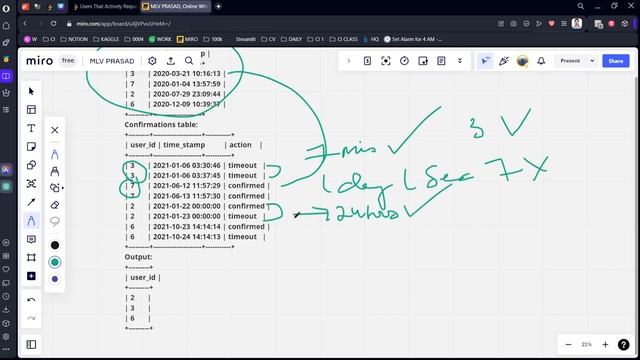Zoom in with the plus button
The width and height of the screenshot is (640, 360).
(605, 344)
